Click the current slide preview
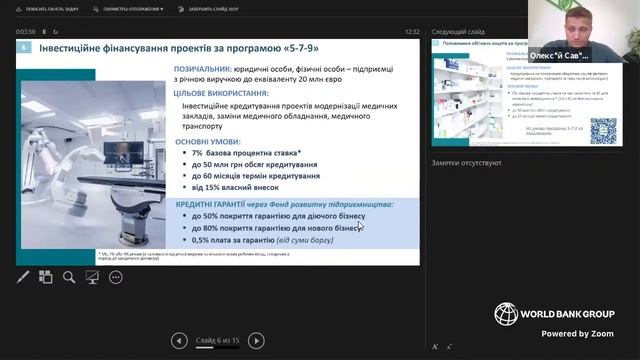Image resolution: width=640 pixels, height=360 pixels. point(218,152)
